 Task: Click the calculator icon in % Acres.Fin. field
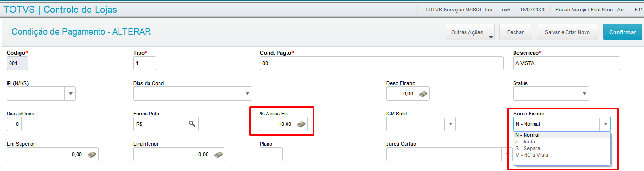point(301,124)
